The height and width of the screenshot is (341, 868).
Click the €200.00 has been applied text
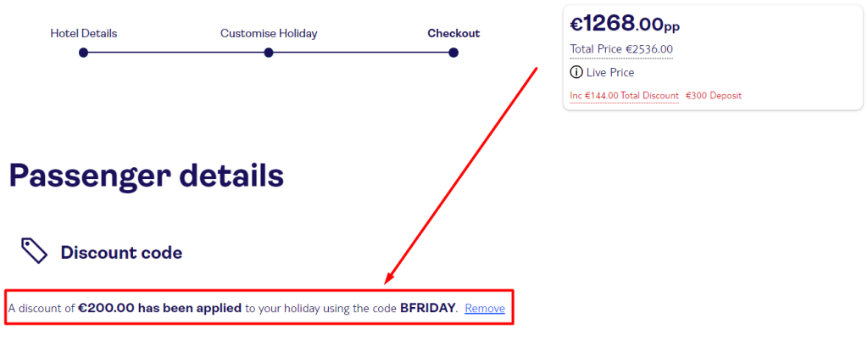pyautogui.click(x=160, y=308)
